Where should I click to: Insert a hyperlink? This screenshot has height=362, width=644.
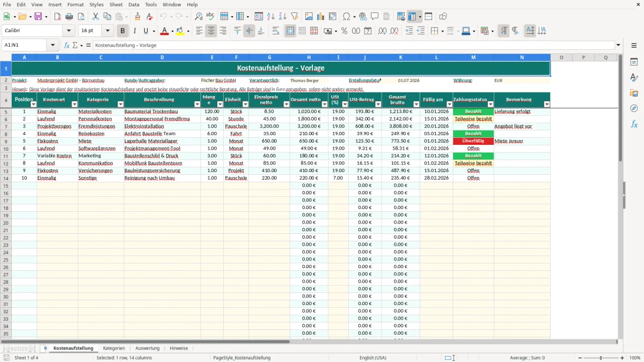[363, 17]
